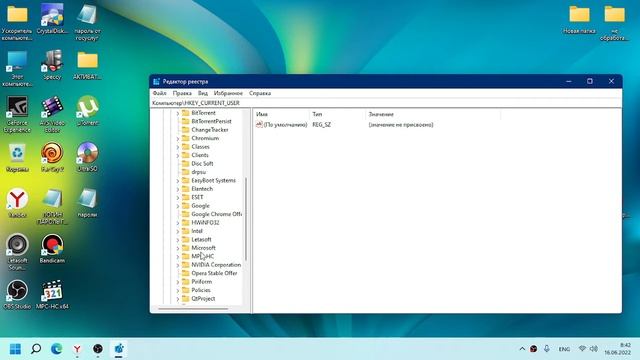Select the Opera Stable Offer key
Viewport: 640px width, 360px height.
[x=214, y=273]
